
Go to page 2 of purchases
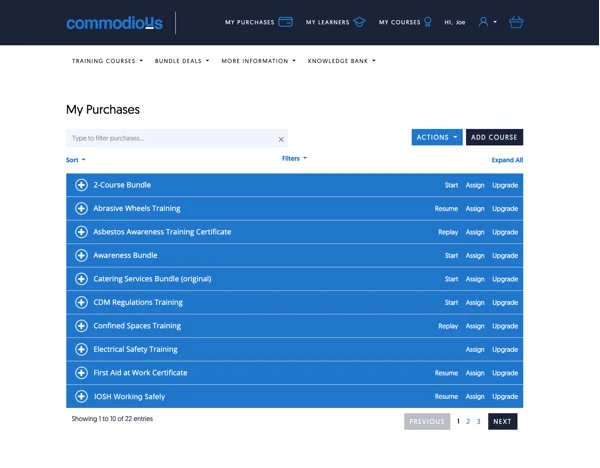coord(468,422)
